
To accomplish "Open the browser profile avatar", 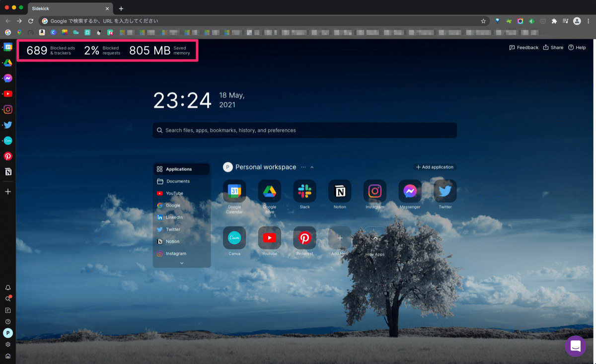I will point(577,21).
